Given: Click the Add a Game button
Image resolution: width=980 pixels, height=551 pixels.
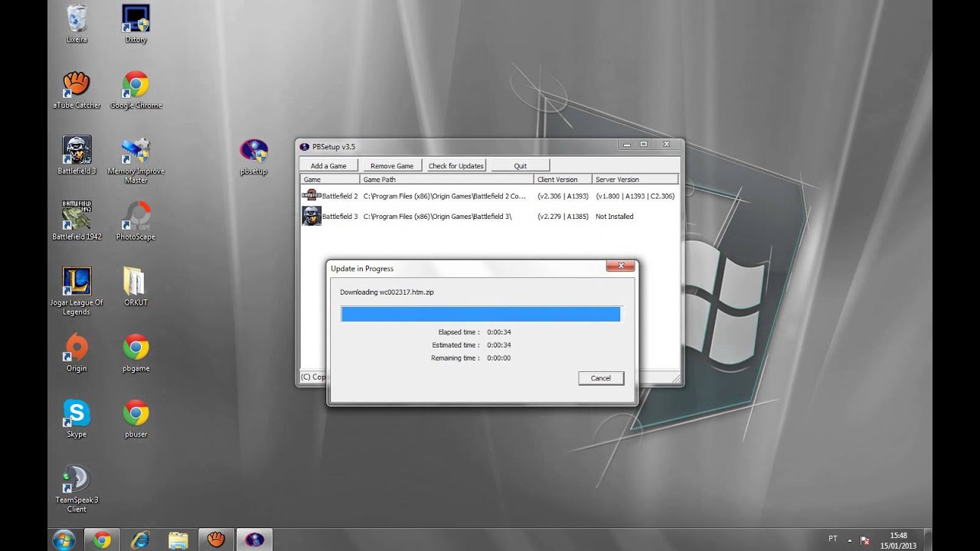Looking at the screenshot, I should click(x=328, y=165).
